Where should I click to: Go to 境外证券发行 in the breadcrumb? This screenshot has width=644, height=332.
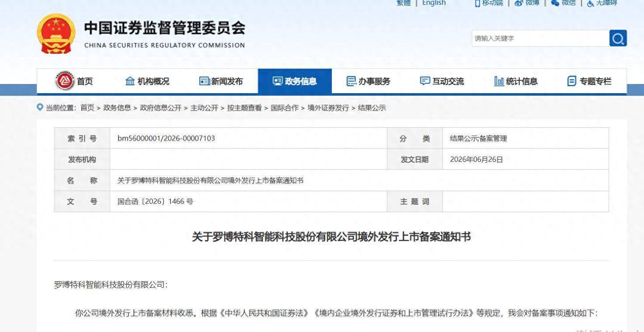tap(328, 108)
